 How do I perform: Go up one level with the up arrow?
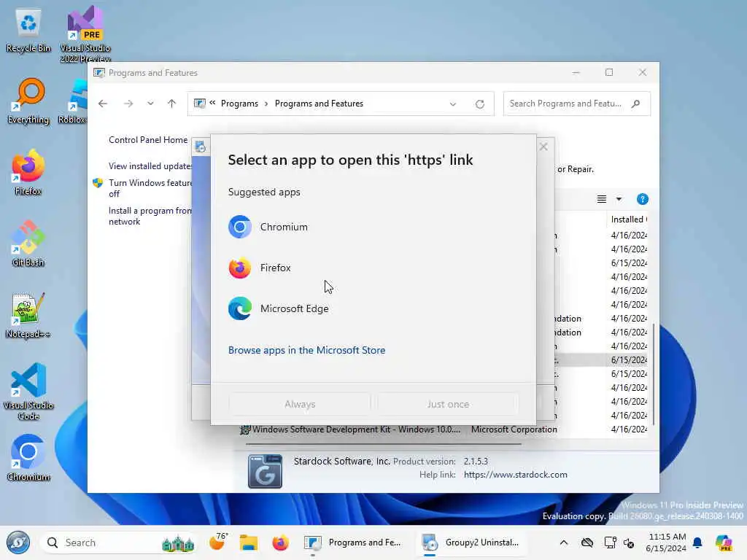(172, 104)
